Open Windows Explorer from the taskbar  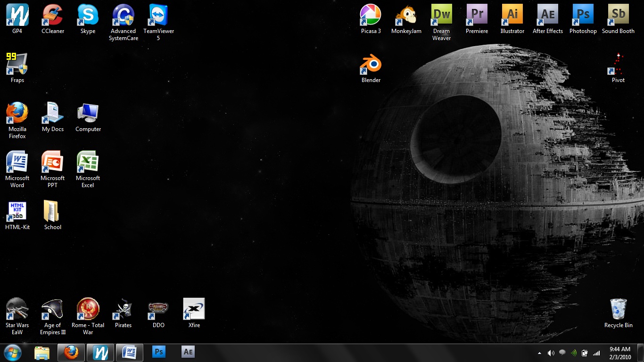[42, 353]
